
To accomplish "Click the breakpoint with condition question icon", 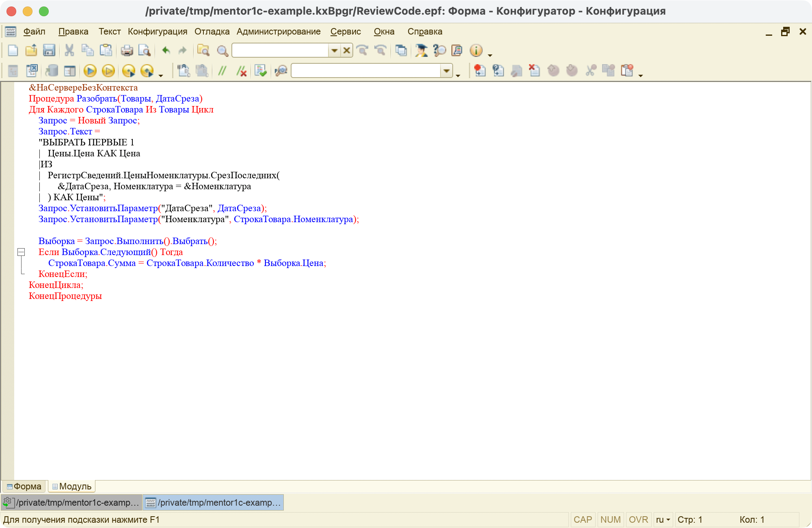I will [498, 71].
